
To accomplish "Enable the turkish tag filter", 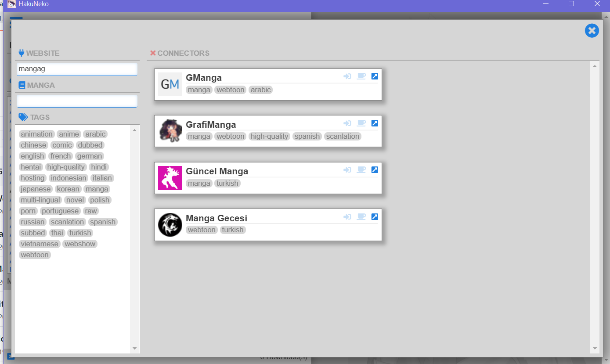I will pyautogui.click(x=80, y=233).
